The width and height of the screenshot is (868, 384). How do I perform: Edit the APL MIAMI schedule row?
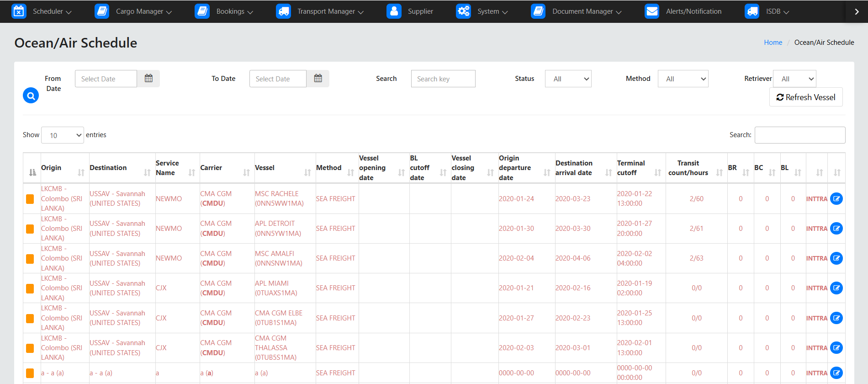(x=836, y=288)
